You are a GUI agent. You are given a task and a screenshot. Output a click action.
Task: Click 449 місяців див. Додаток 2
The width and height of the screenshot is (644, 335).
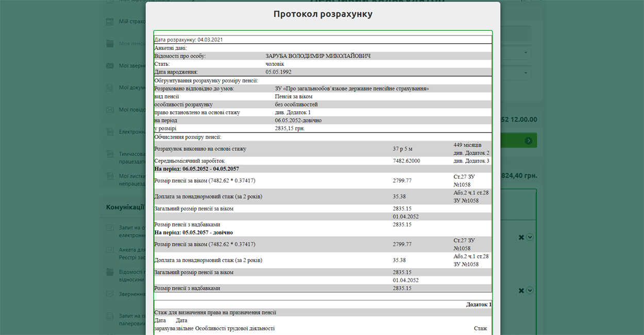(471, 149)
